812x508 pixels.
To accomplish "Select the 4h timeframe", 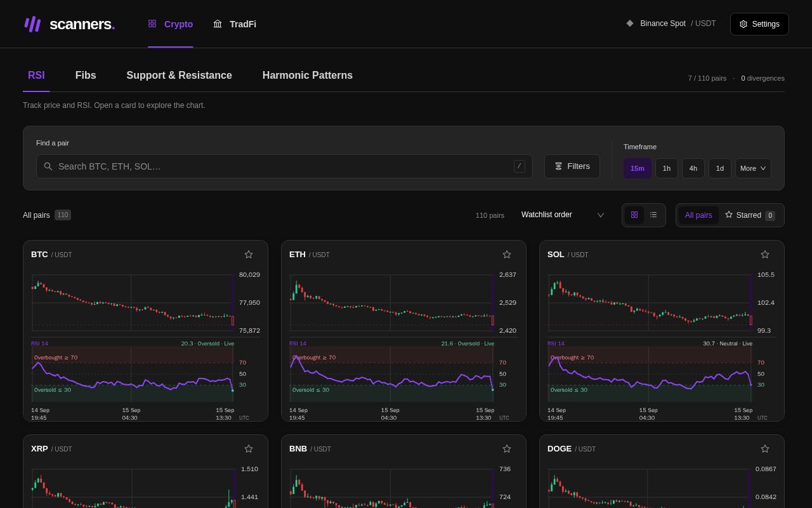I will (x=693, y=168).
